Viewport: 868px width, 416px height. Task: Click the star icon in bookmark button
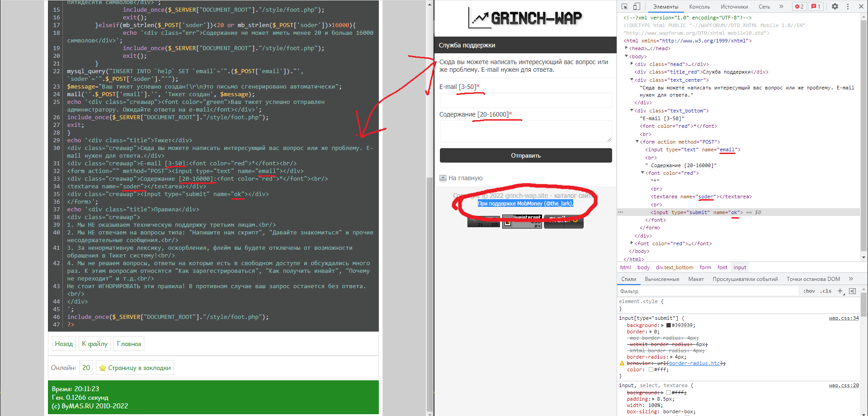(103, 368)
